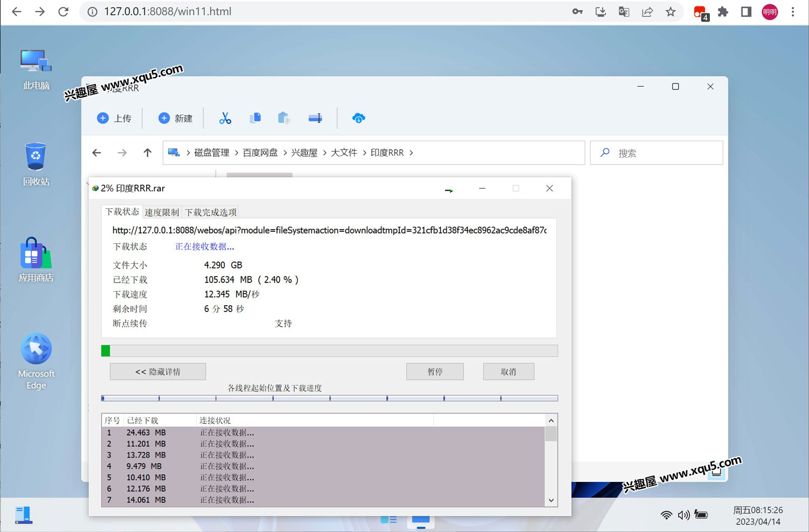Click the computer icon in address bar
Image resolution: width=809 pixels, height=532 pixels.
(174, 153)
